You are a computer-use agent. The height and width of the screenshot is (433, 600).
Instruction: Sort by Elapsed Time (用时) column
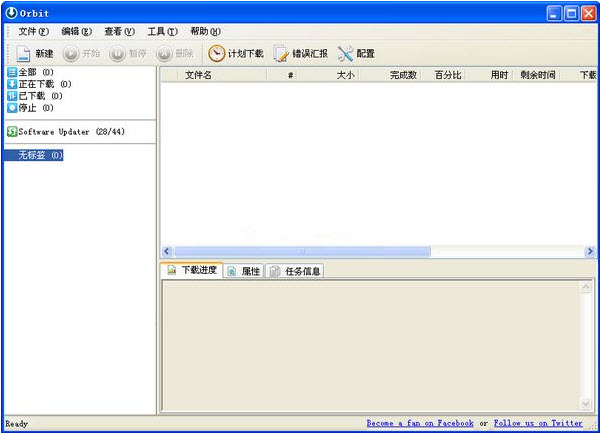coord(489,75)
